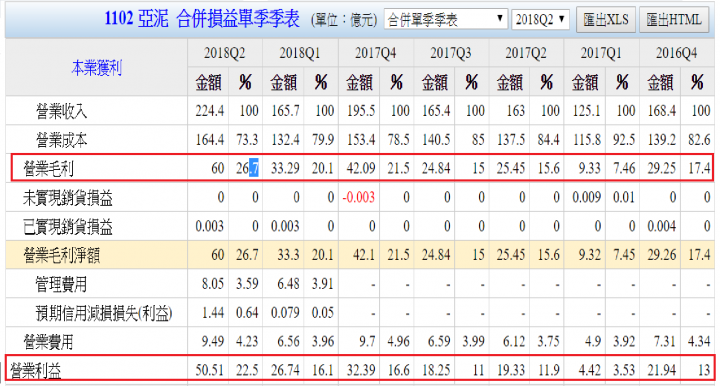Click the red -0.003 unrealized sales value
The height and width of the screenshot is (386, 720).
(359, 197)
